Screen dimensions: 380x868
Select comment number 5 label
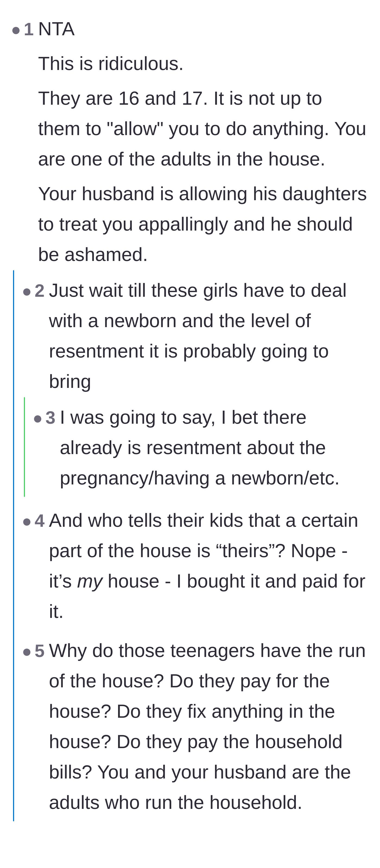(x=39, y=651)
